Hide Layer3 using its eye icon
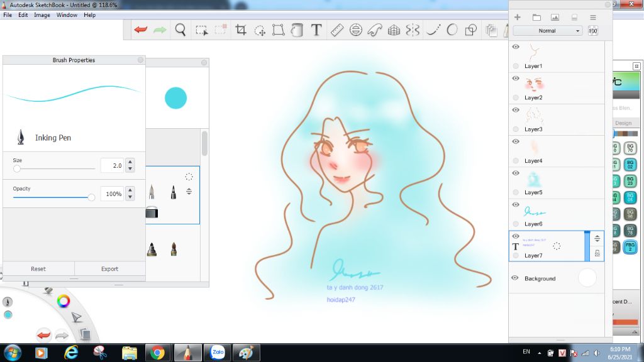Image resolution: width=644 pixels, height=362 pixels. [x=516, y=110]
